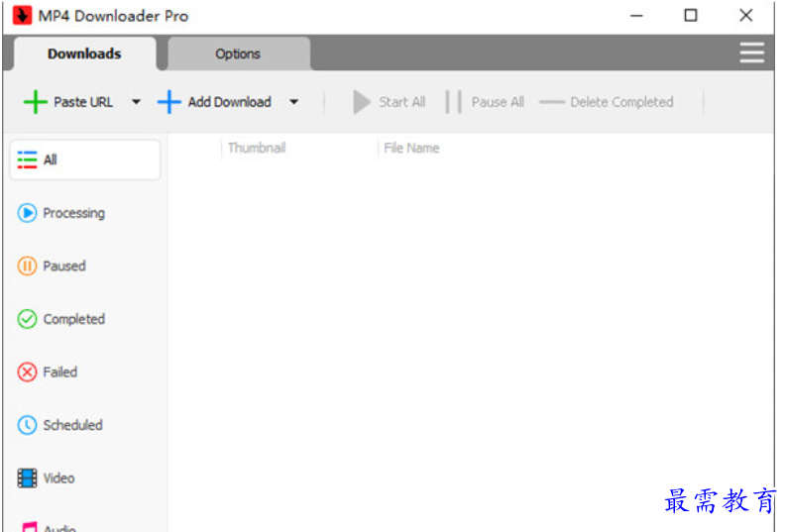785x532 pixels.
Task: Click the green Paste URL plus icon
Action: [x=35, y=102]
